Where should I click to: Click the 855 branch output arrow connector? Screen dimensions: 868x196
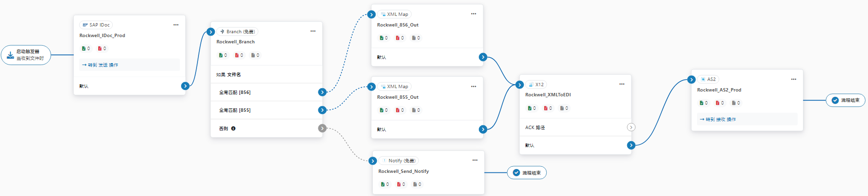pos(322,110)
